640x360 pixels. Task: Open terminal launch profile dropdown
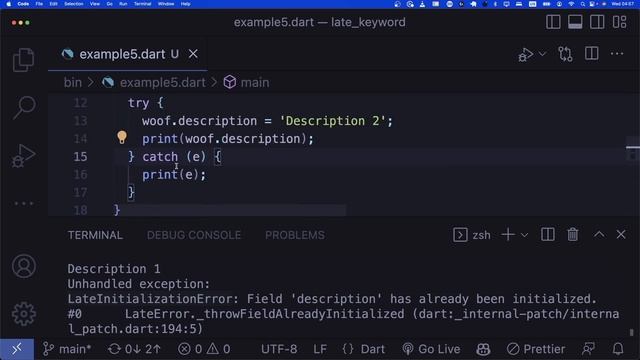pos(524,235)
